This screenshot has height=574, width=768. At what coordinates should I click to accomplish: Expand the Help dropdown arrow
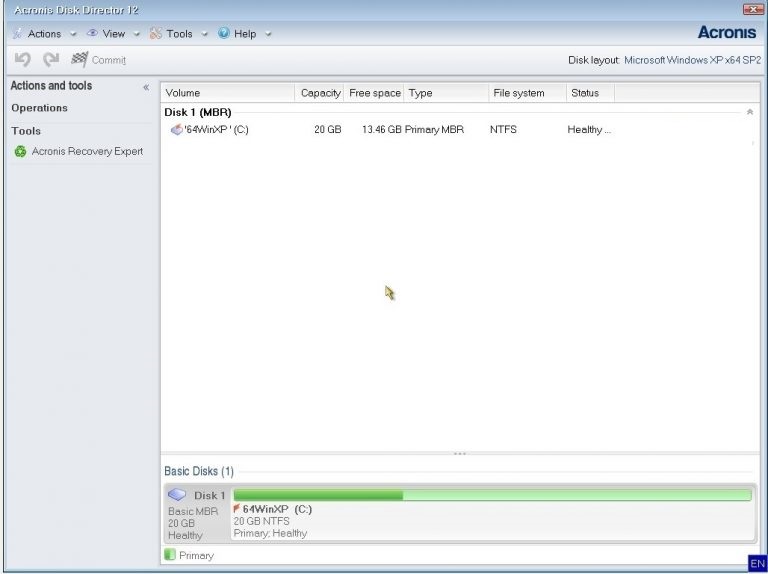point(268,34)
